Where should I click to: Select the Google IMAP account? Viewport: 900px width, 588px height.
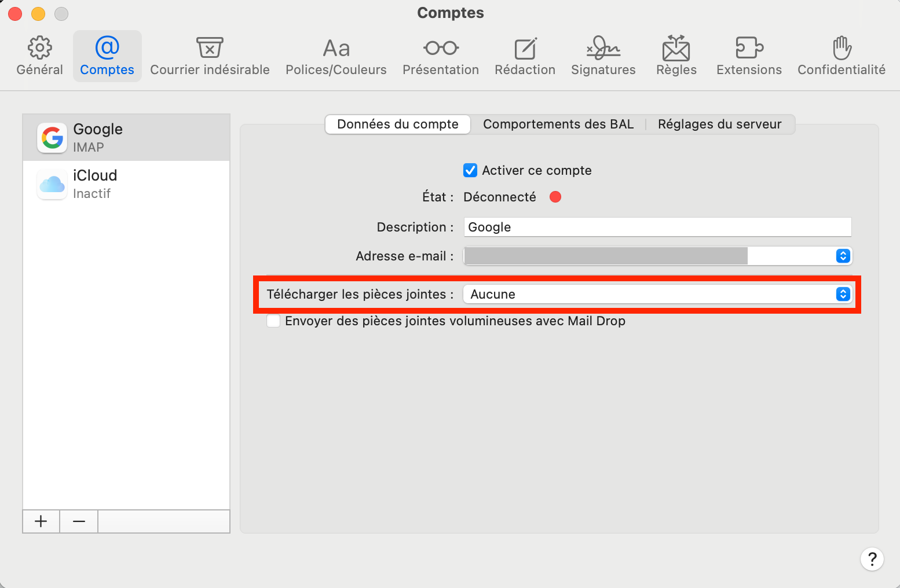coord(126,138)
